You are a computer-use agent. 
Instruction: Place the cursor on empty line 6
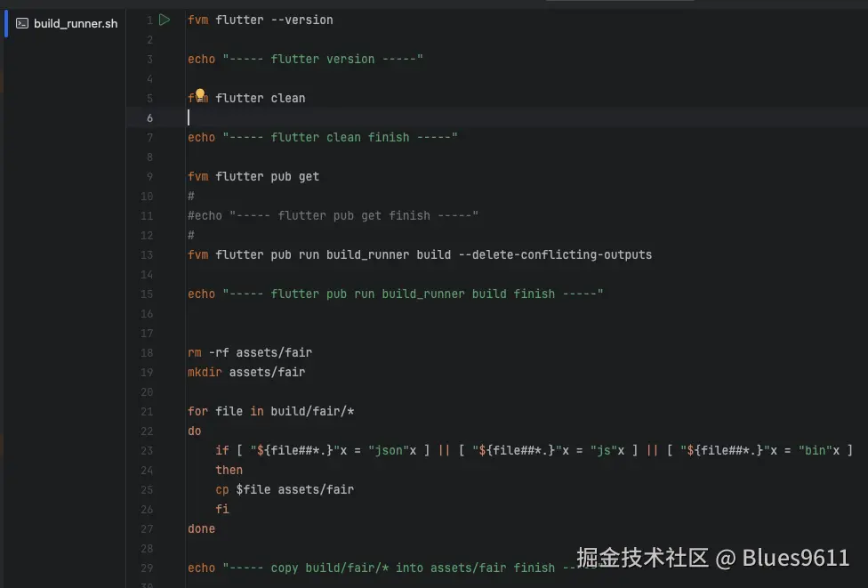356,117
